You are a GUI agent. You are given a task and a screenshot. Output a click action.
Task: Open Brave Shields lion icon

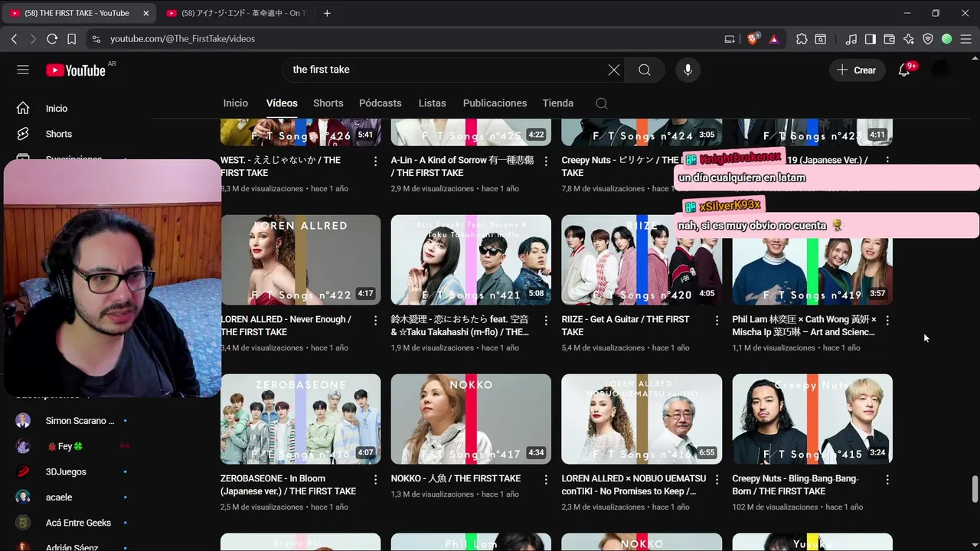pos(753,38)
